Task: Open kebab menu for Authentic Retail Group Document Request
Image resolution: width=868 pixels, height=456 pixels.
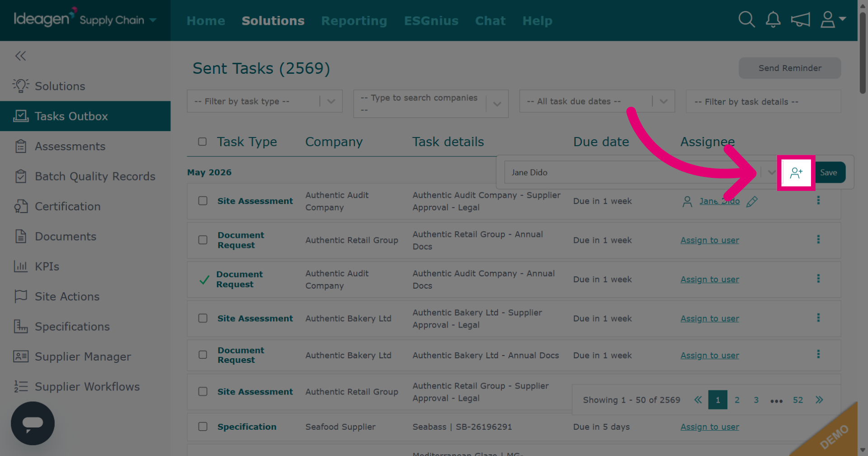Action: pyautogui.click(x=818, y=239)
